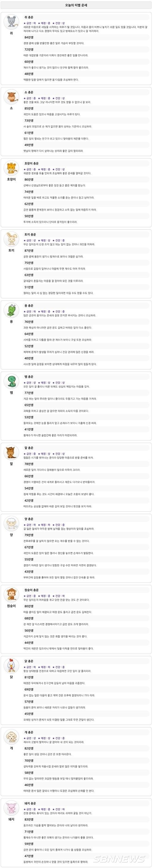Select the monkey zodiac icon

click(11, 595)
